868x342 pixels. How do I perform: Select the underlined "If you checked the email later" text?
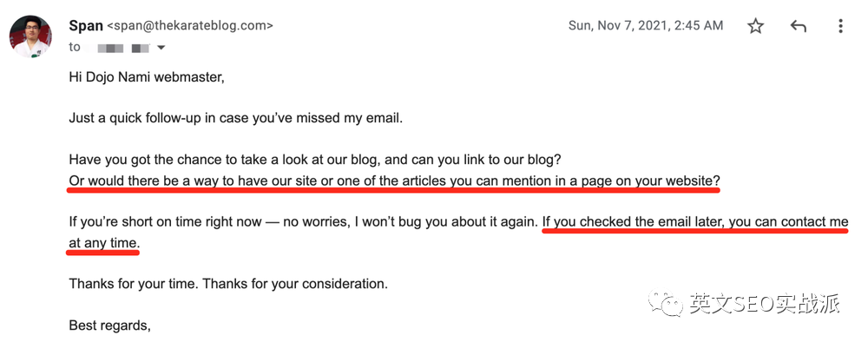point(695,222)
